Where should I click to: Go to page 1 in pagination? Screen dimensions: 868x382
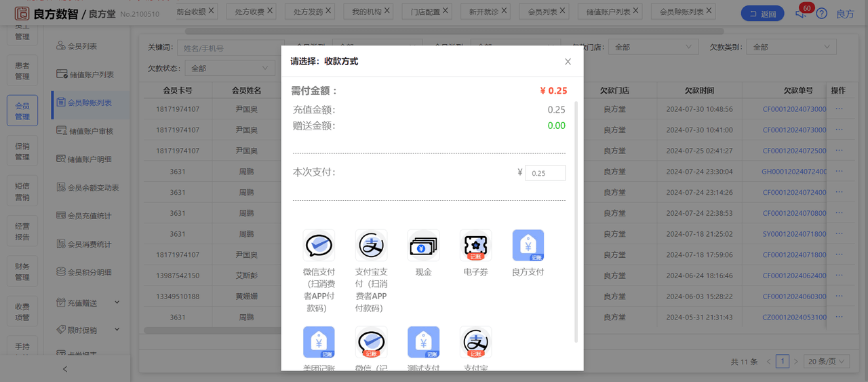[x=783, y=362]
